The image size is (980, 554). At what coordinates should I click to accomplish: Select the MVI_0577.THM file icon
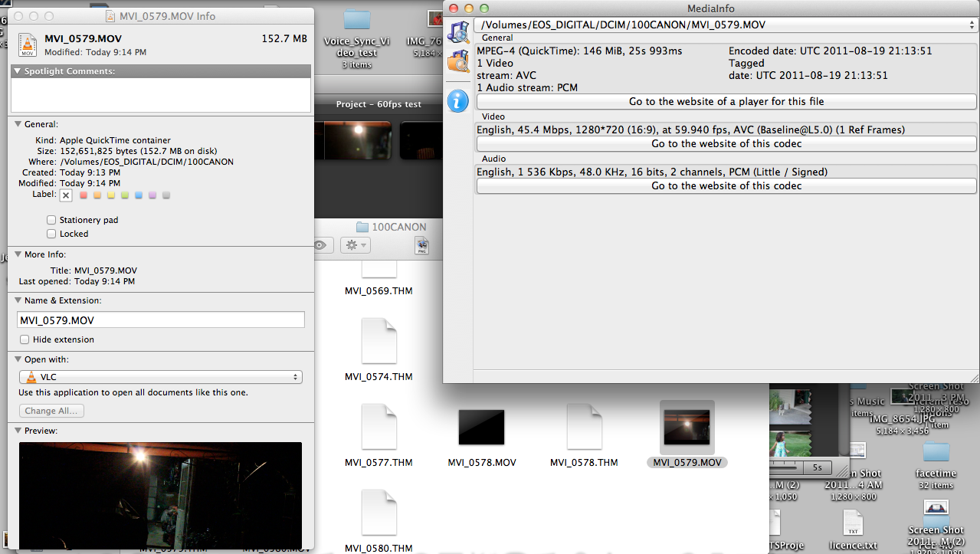[x=379, y=428]
